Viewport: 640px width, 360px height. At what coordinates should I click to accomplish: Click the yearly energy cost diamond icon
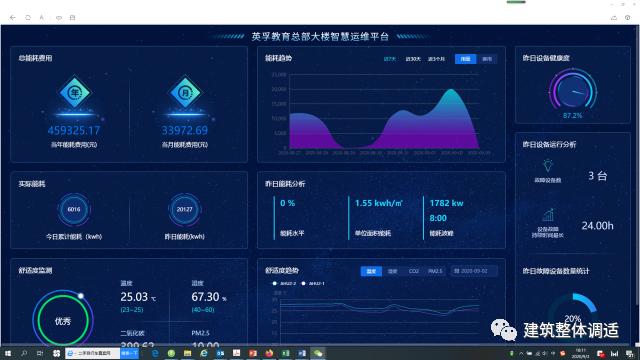[x=74, y=93]
